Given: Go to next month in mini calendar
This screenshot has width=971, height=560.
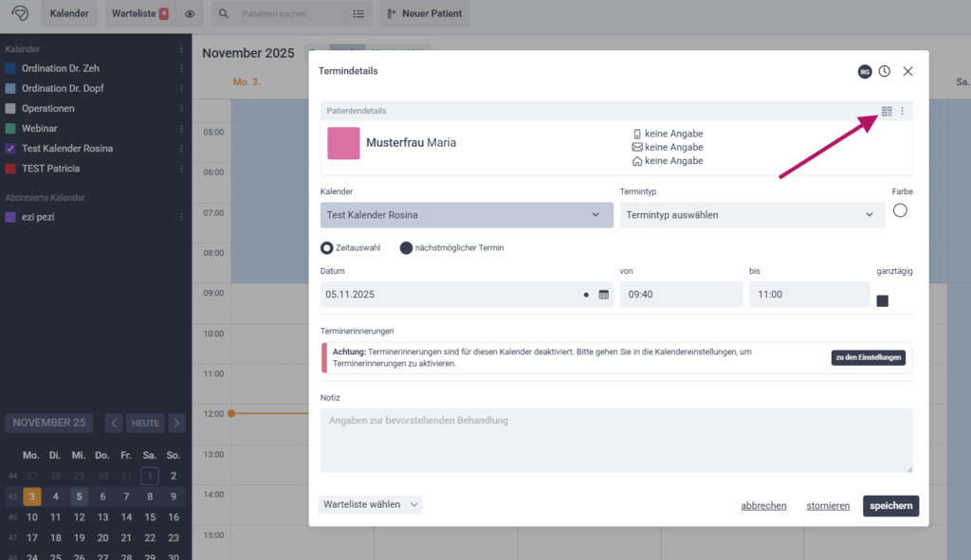Looking at the screenshot, I should point(176,423).
